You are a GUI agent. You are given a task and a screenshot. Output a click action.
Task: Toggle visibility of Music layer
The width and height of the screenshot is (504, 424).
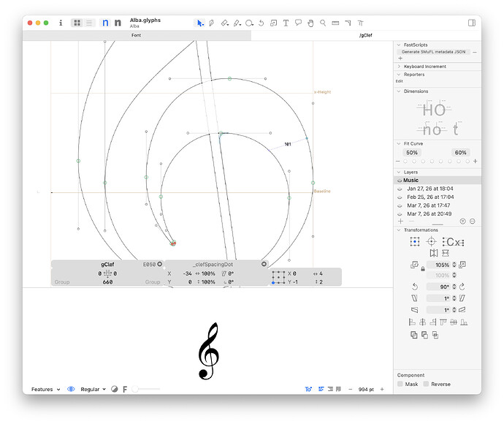400,181
